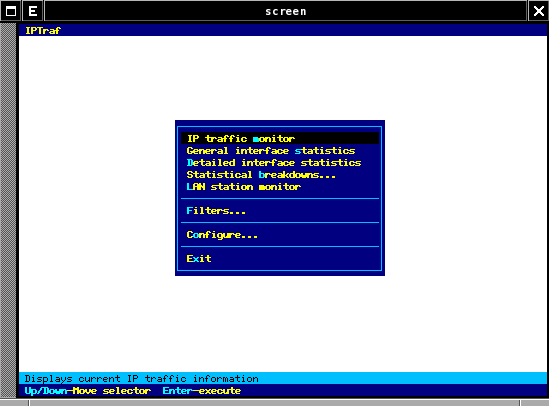Select the IP traffic monitor menu entry

(280, 139)
